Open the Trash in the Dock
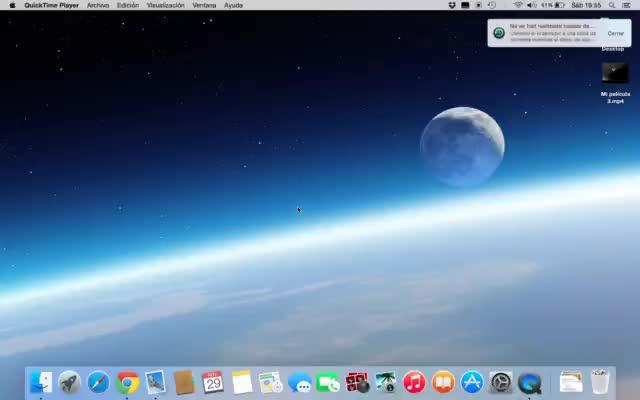Viewport: 640px width, 400px height. coord(600,382)
